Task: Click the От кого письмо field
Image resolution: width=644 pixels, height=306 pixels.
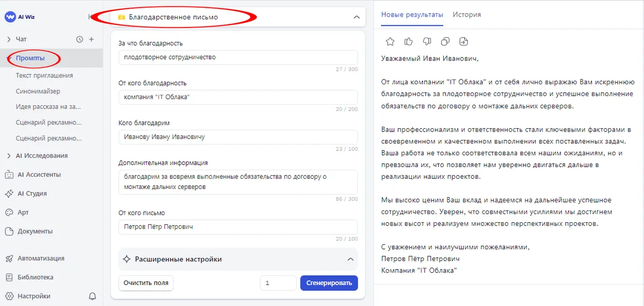Action: [x=238, y=227]
